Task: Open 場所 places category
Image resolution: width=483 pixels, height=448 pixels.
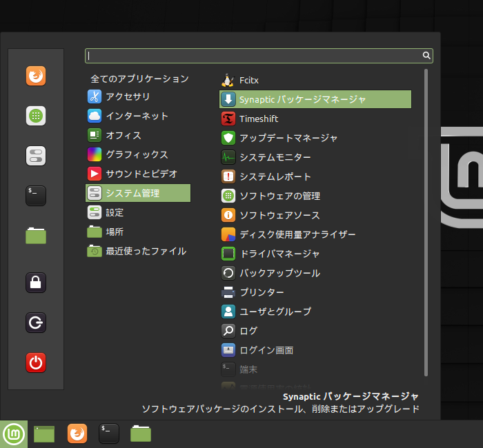Action: pos(138,232)
